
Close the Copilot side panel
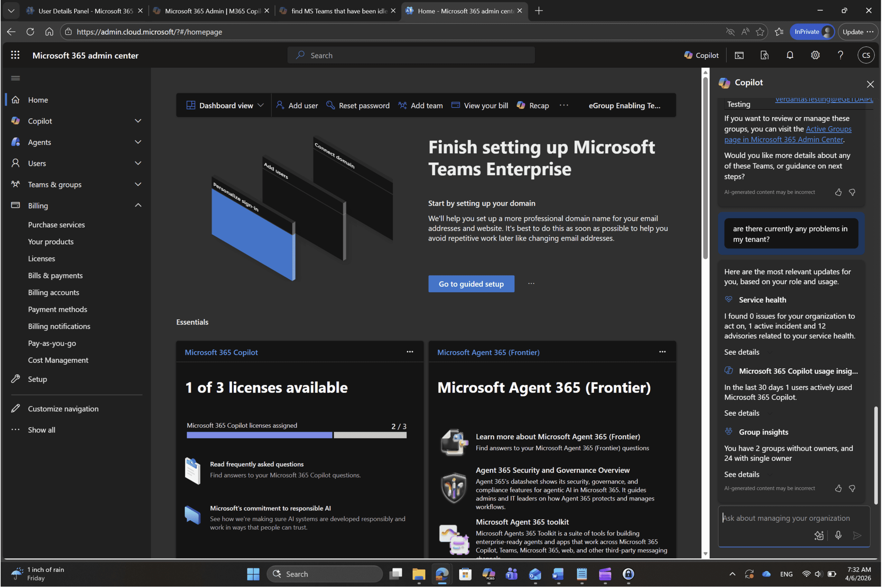870,84
